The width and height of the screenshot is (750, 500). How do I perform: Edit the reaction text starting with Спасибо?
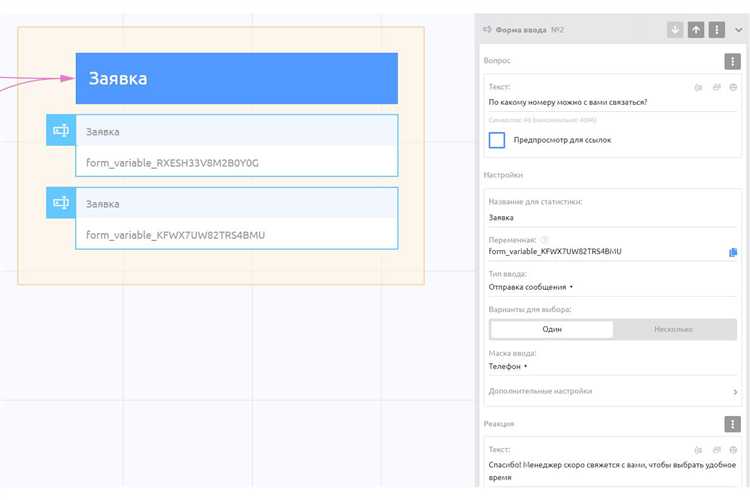[x=612, y=471]
